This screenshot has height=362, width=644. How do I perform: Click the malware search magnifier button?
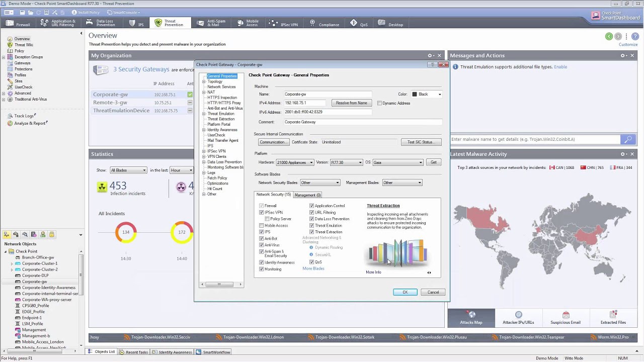[x=627, y=139]
